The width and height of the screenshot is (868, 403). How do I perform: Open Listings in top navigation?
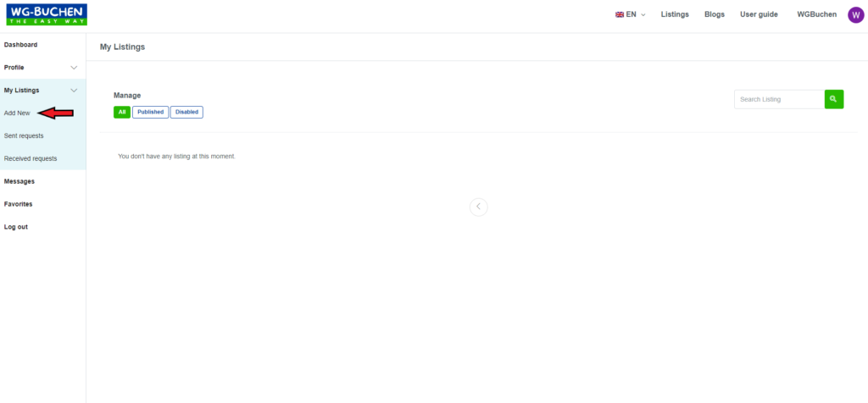tap(675, 14)
